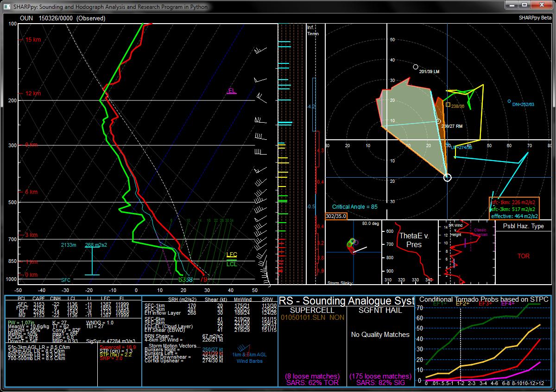Image resolution: width=556 pixels, height=392 pixels.
Task: Click the 12 km height marker
Action: [x=32, y=93]
